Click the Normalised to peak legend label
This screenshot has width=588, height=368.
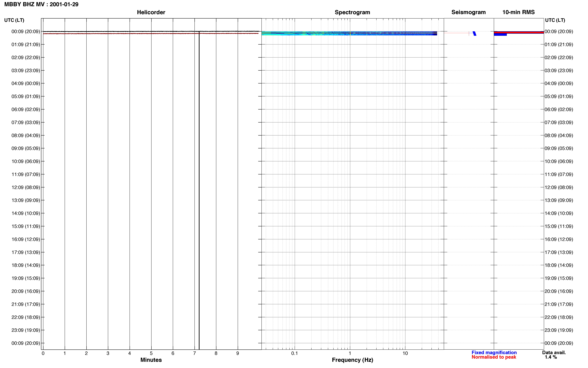(494, 357)
